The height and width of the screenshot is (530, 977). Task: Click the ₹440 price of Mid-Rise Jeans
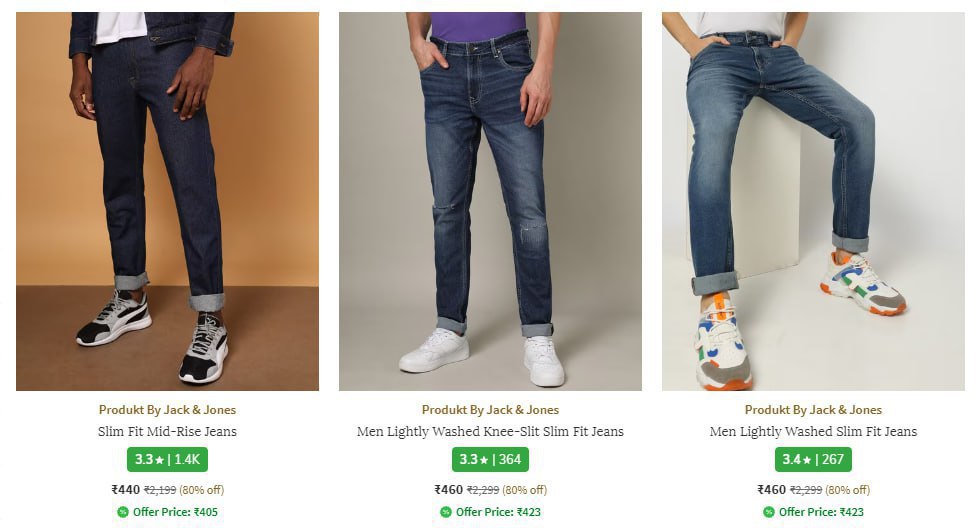click(x=126, y=490)
